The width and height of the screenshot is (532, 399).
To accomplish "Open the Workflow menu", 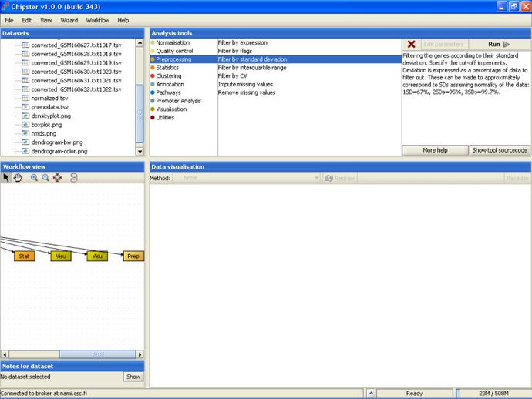I will [x=98, y=20].
